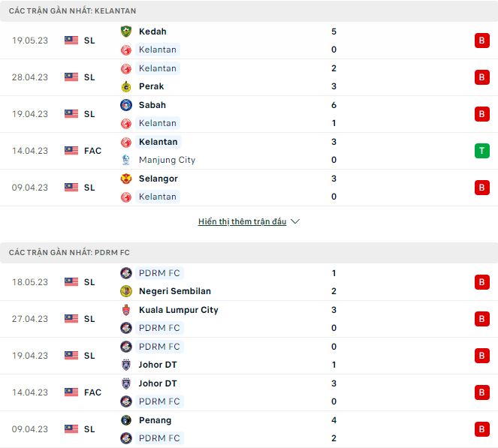The height and width of the screenshot is (448, 498).
Task: Click the Kedah team crest icon
Action: click(125, 32)
